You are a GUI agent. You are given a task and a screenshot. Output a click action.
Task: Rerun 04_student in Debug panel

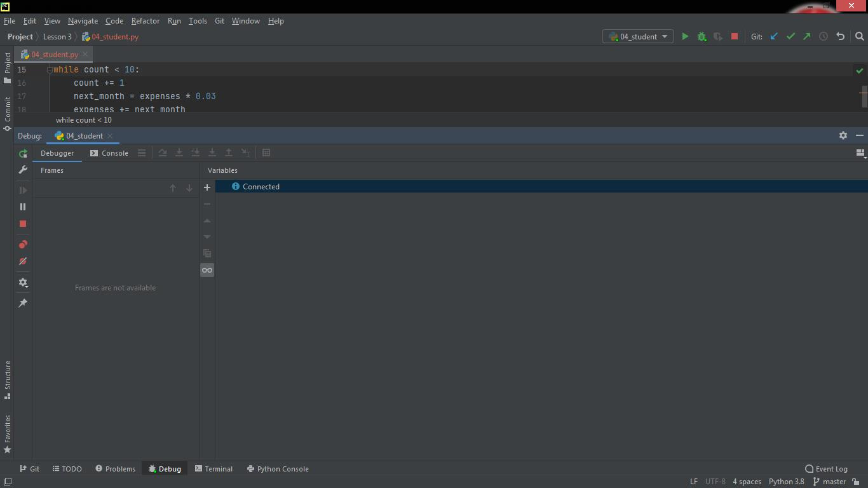point(23,154)
